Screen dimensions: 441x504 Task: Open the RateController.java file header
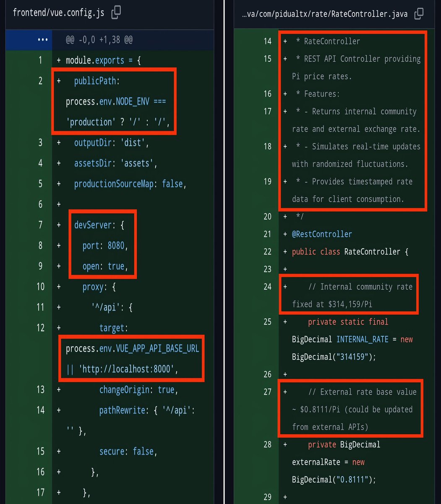coord(325,14)
